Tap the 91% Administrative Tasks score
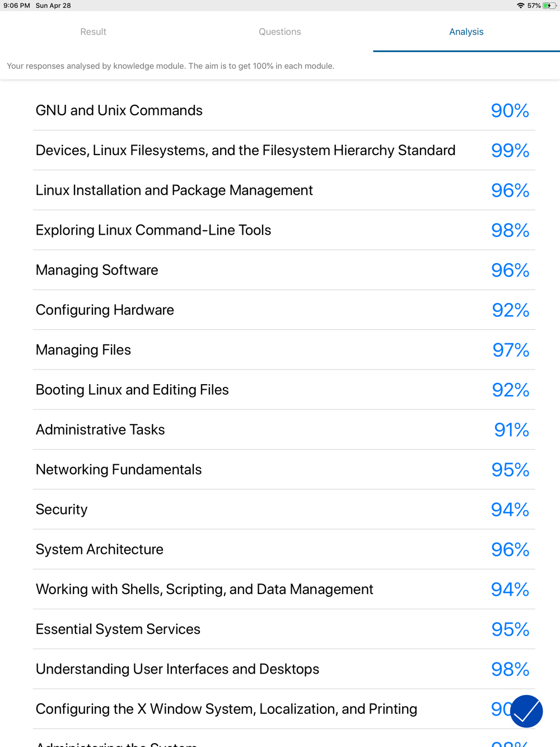Screen dimensions: 560x747 pos(512,429)
